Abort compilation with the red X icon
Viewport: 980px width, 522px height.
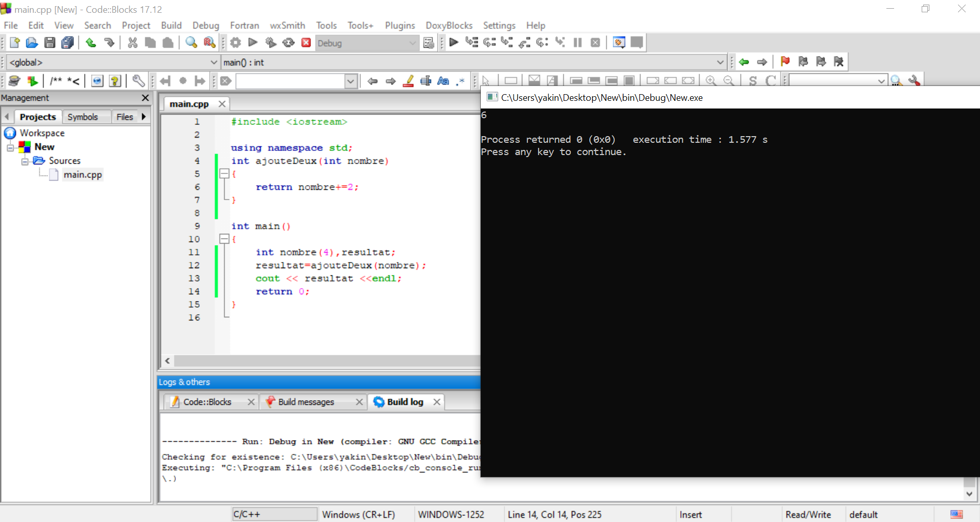pos(305,42)
